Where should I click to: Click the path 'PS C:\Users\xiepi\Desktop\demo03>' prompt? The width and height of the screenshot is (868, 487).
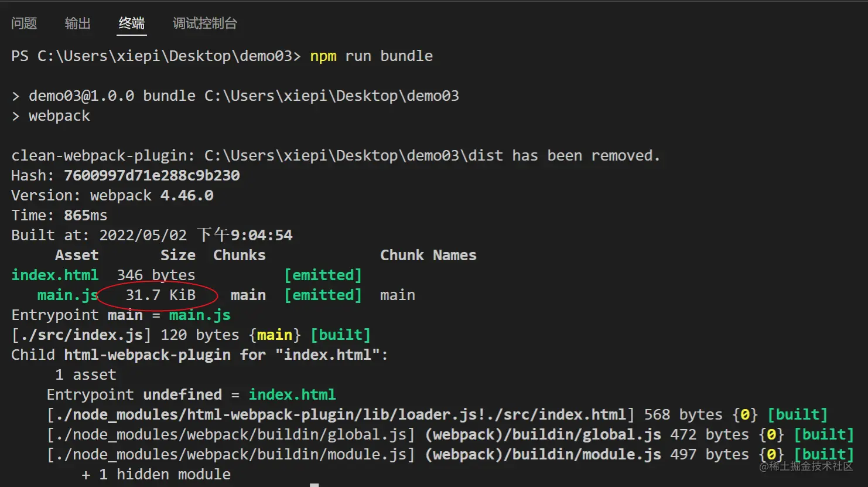pos(156,56)
